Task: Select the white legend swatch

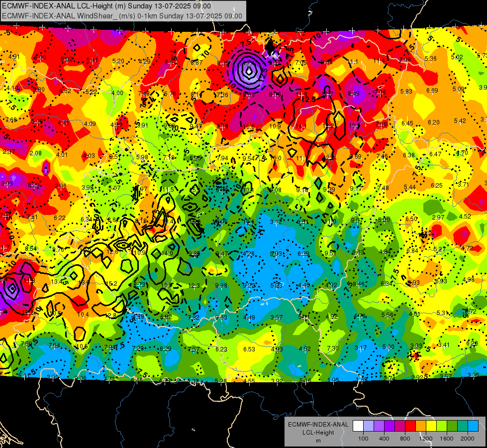Action: [x=358, y=426]
